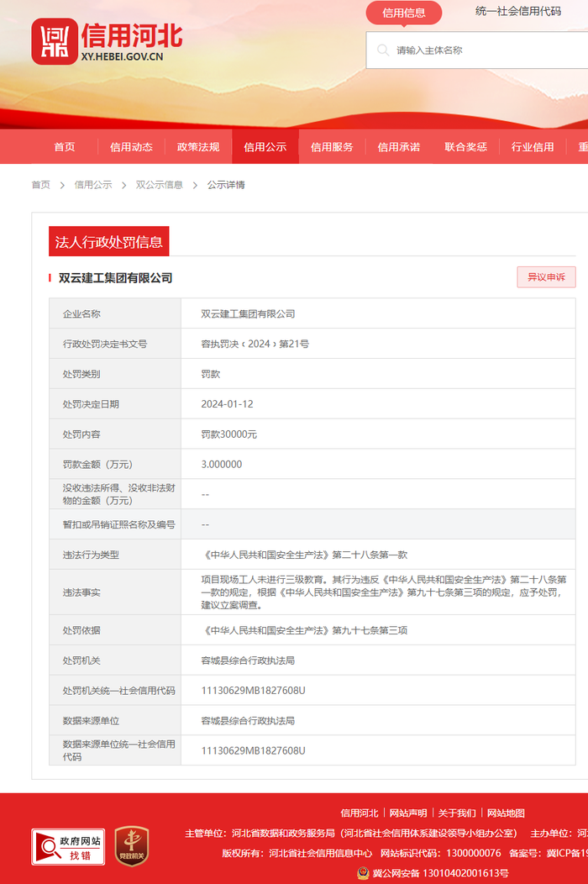588x884 pixels.
Task: Open the 信用承诺 navigation item
Action: tap(398, 147)
